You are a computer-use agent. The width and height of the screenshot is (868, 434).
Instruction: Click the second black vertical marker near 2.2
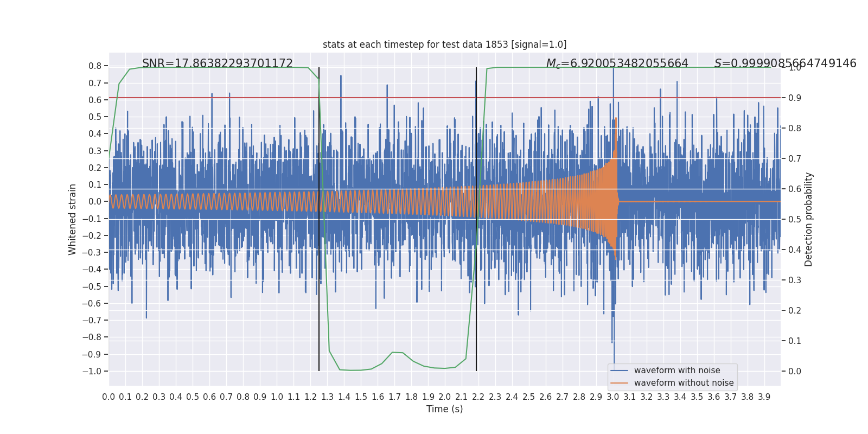pos(476,219)
